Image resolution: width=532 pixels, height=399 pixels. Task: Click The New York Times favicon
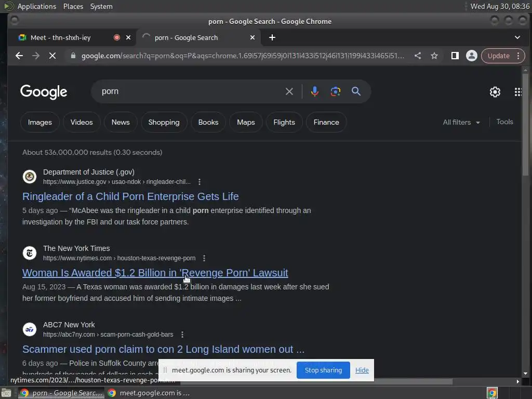pyautogui.click(x=30, y=253)
